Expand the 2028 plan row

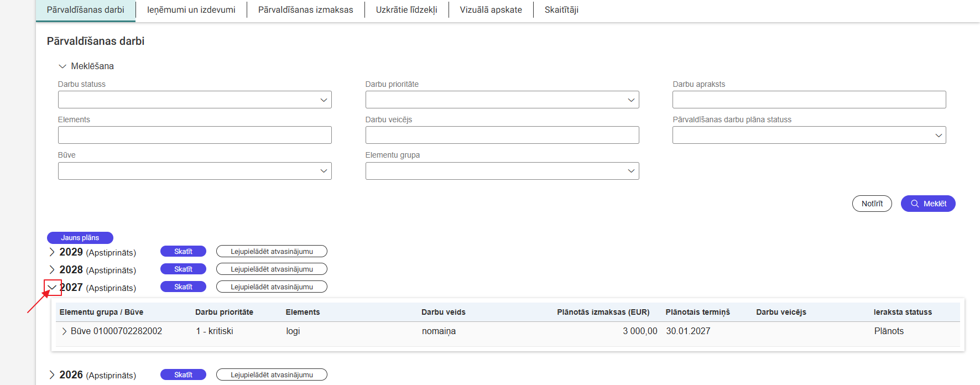(52, 270)
